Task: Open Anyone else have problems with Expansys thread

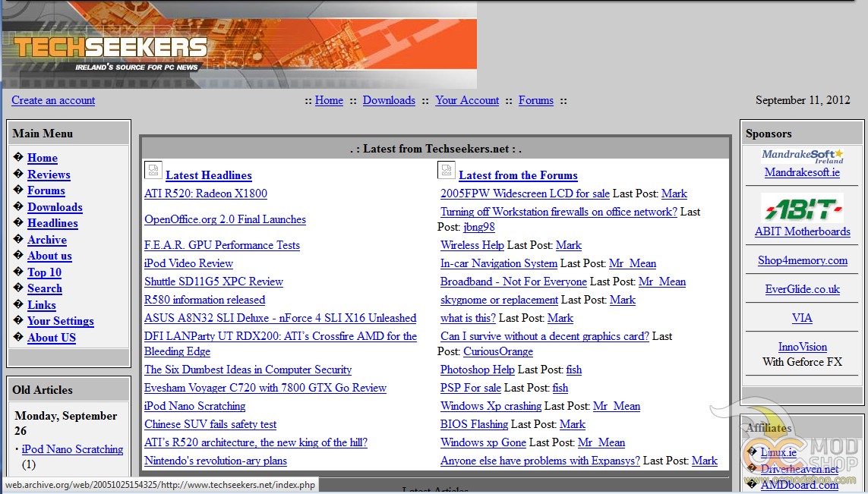Action: pyautogui.click(x=540, y=461)
